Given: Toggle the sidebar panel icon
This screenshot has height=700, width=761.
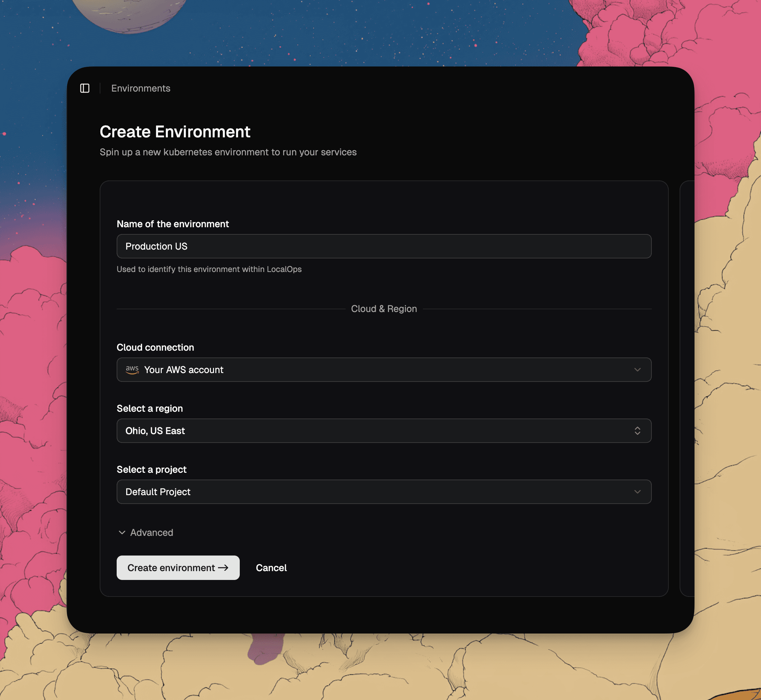Looking at the screenshot, I should (x=85, y=88).
